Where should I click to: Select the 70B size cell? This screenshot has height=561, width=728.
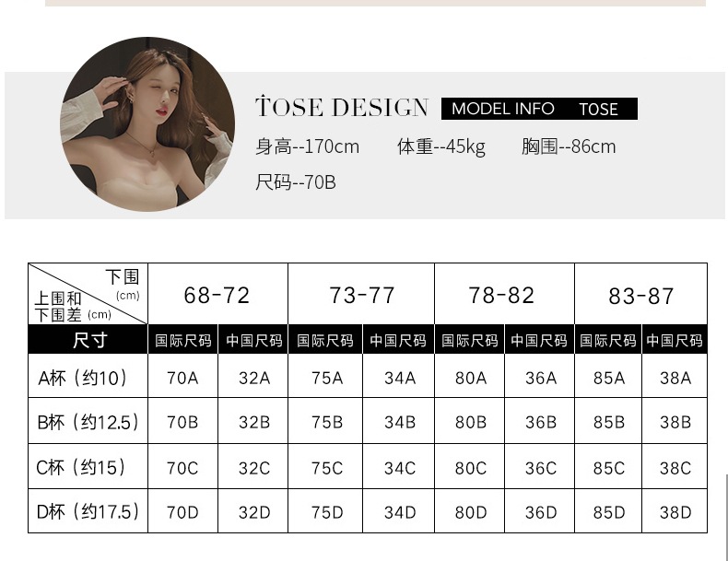pyautogui.click(x=182, y=422)
